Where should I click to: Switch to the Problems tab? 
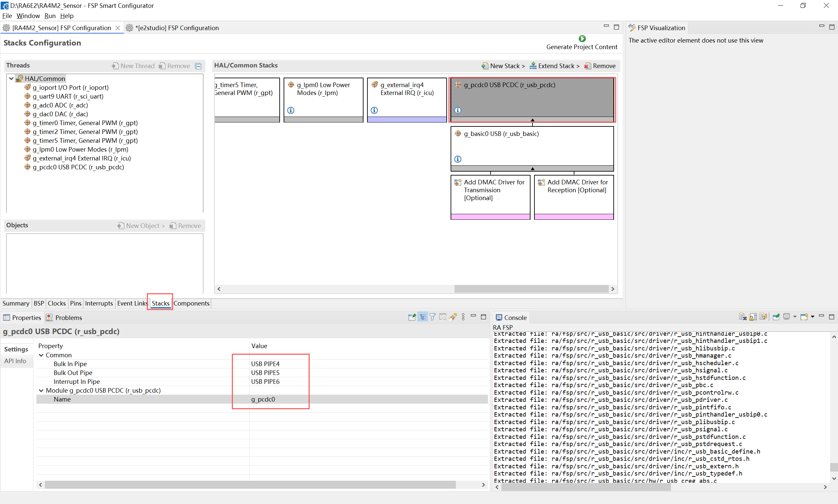pos(65,318)
